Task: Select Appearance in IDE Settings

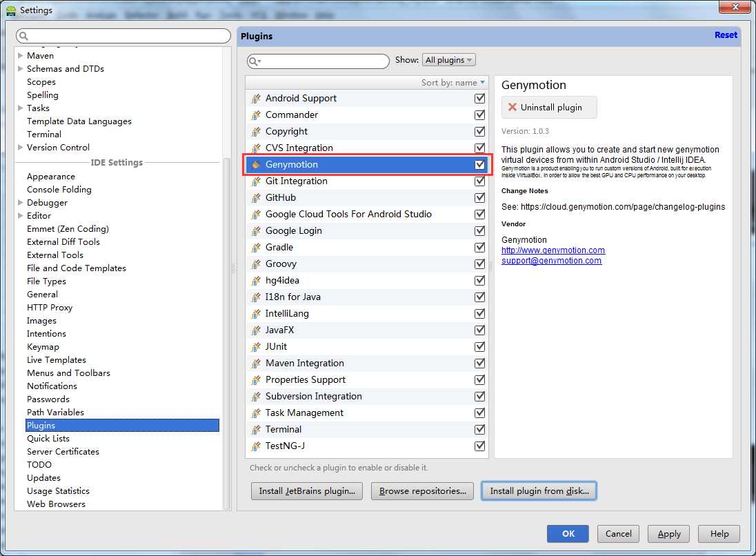Action: point(50,177)
